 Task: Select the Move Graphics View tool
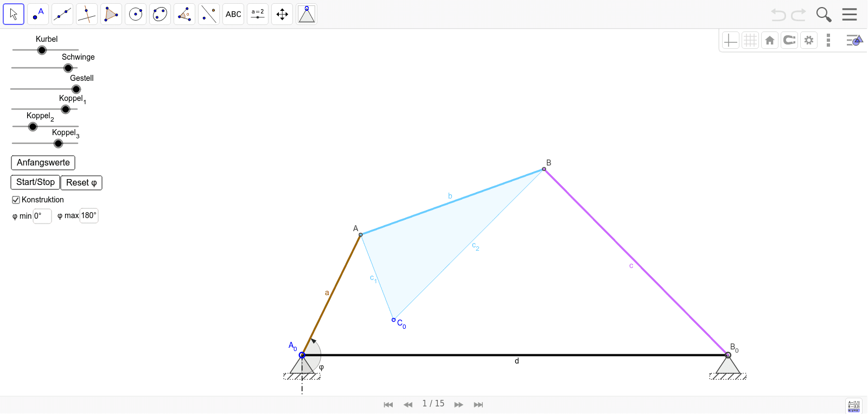pyautogui.click(x=282, y=14)
